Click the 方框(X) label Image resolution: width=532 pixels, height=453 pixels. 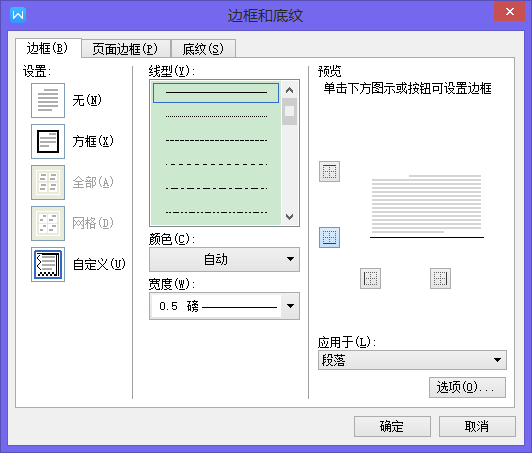coord(93,141)
